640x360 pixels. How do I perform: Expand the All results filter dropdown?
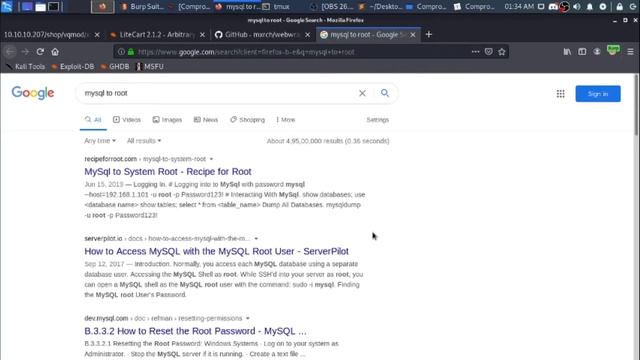(144, 140)
